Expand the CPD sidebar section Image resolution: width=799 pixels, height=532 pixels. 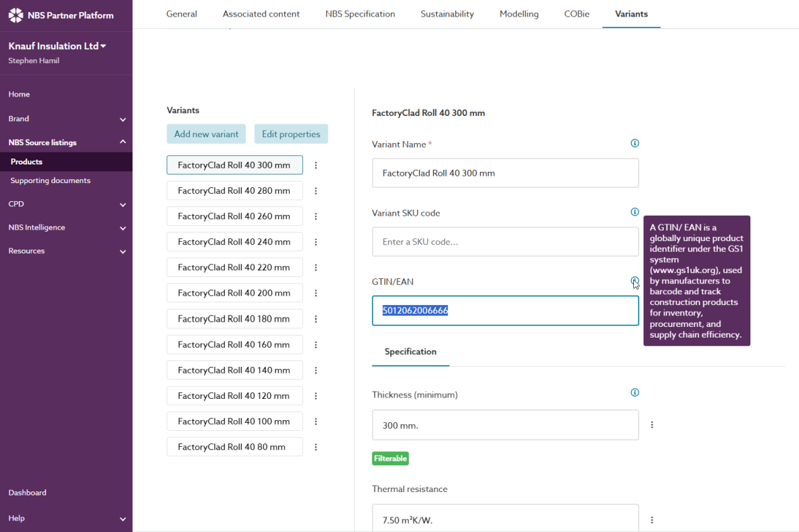click(x=123, y=204)
